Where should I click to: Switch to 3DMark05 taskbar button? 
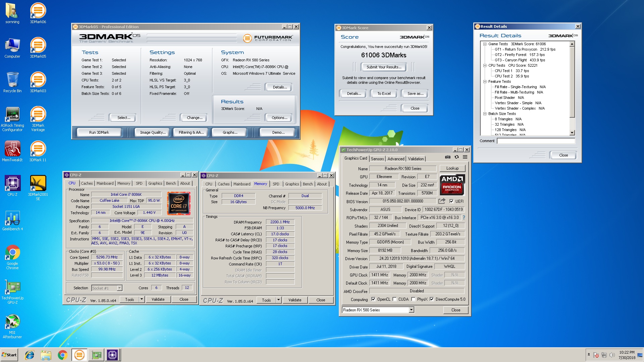click(x=79, y=355)
